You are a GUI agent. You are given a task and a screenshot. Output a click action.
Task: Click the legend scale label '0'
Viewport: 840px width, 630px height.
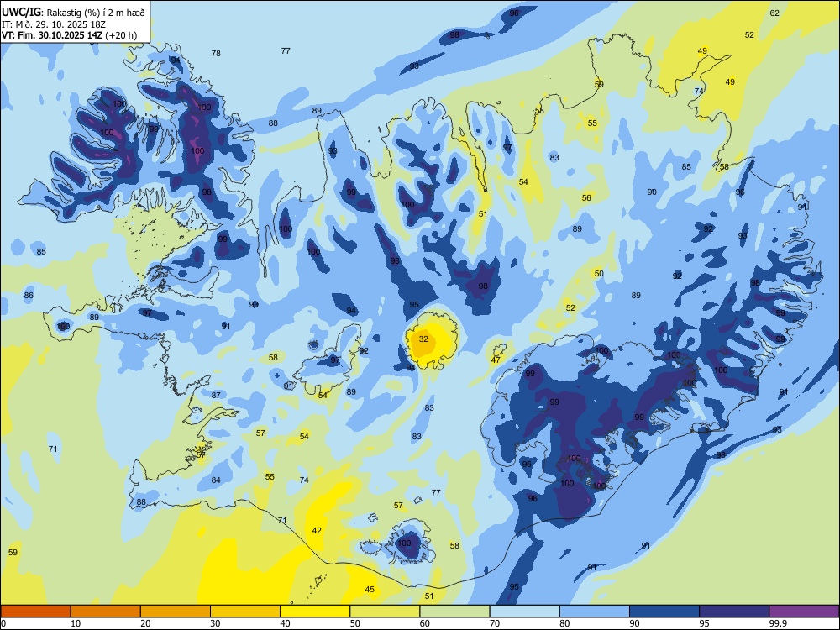coord(3,623)
